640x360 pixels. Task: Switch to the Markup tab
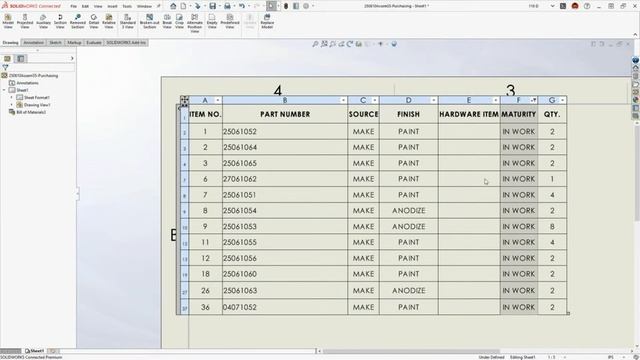[x=74, y=43]
